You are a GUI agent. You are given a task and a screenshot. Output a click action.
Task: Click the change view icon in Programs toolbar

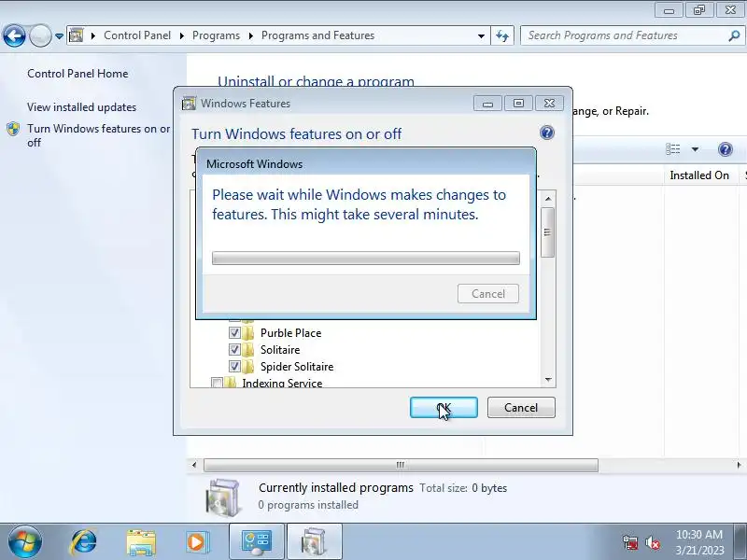point(672,149)
